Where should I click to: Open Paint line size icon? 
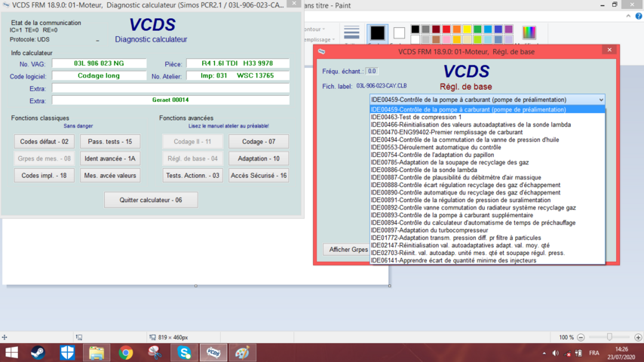pos(351,32)
